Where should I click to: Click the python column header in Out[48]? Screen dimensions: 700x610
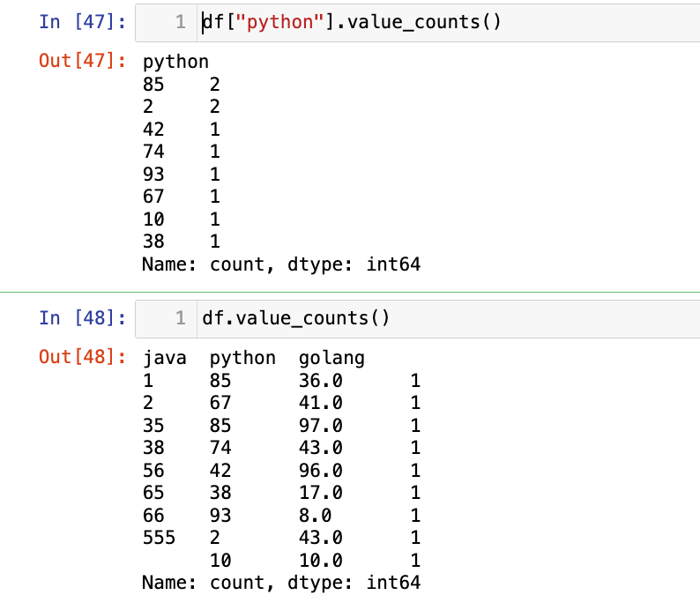242,359
